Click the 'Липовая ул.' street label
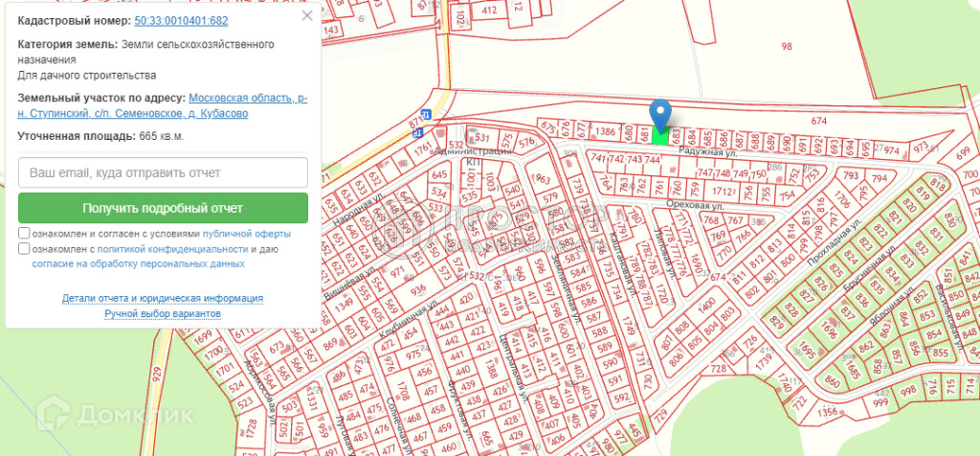 pos(666,253)
